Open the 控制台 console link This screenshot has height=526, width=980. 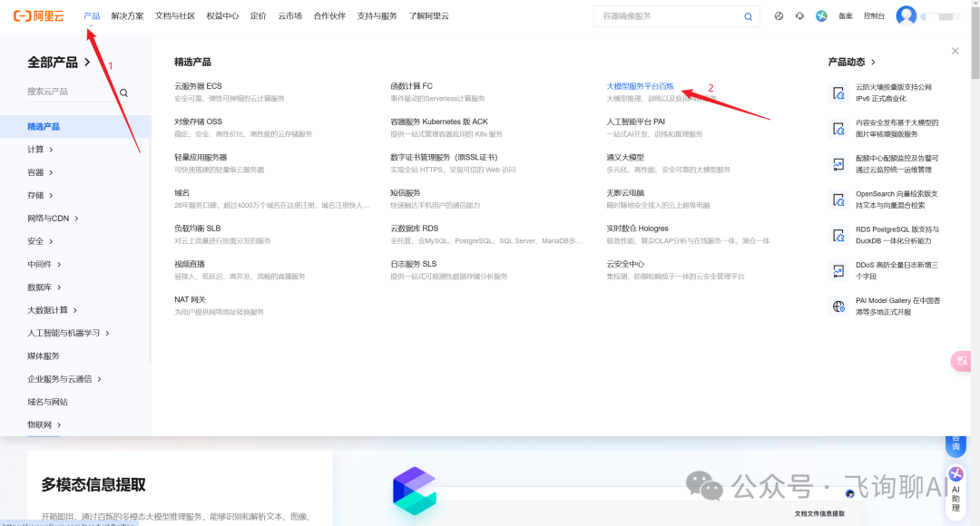point(874,16)
